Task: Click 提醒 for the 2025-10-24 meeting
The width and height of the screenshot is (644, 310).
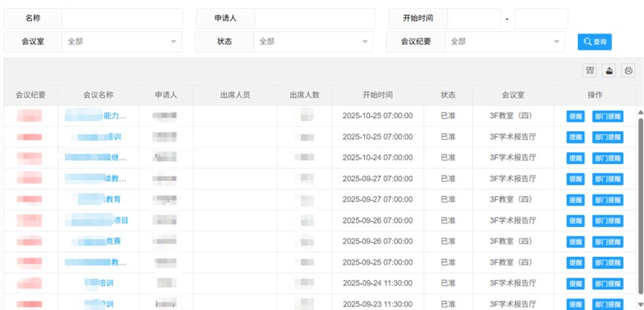Action: [576, 158]
